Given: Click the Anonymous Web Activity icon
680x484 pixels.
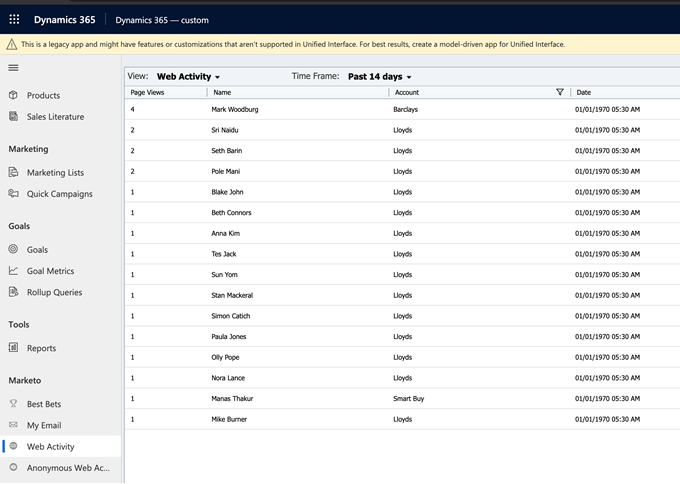Looking at the screenshot, I should coord(13,467).
